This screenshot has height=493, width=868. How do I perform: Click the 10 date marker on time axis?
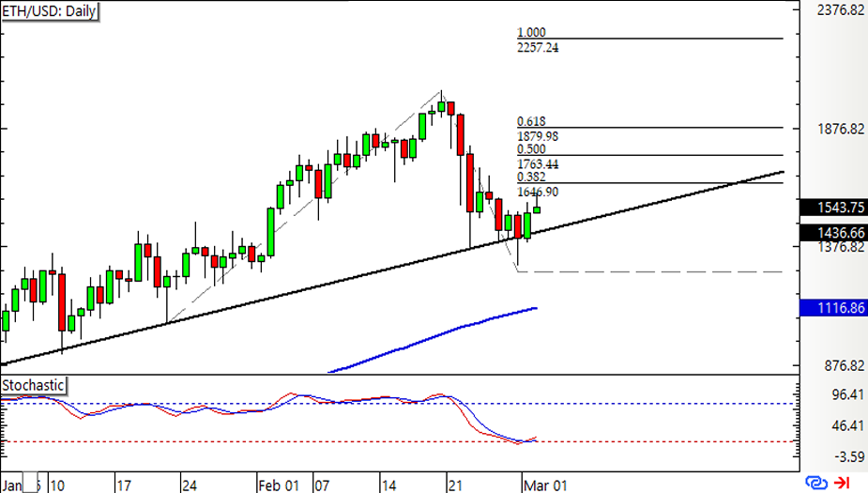(x=56, y=485)
